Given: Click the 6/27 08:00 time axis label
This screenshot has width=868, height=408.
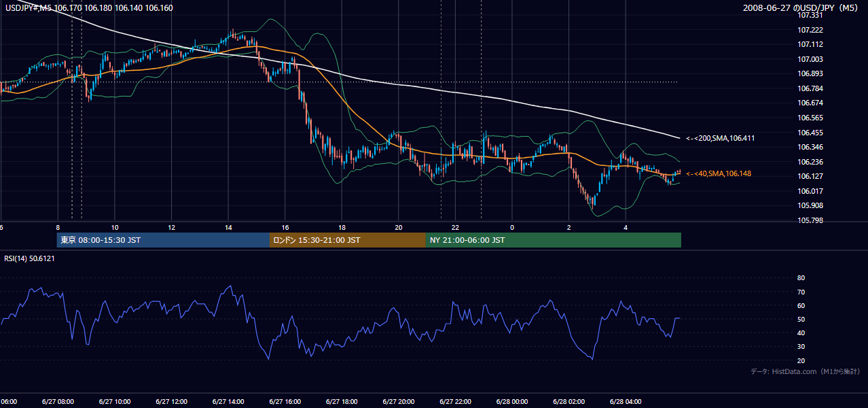Looking at the screenshot, I should (x=58, y=401).
